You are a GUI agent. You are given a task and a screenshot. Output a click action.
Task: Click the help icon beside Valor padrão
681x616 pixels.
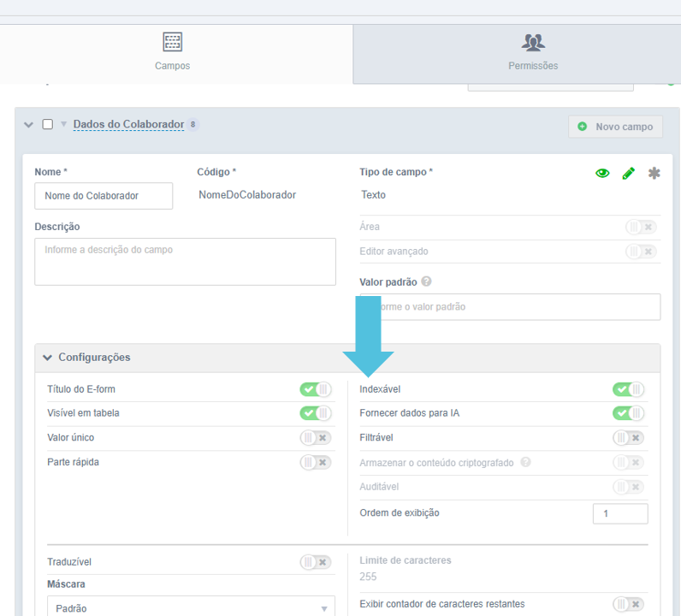click(426, 281)
